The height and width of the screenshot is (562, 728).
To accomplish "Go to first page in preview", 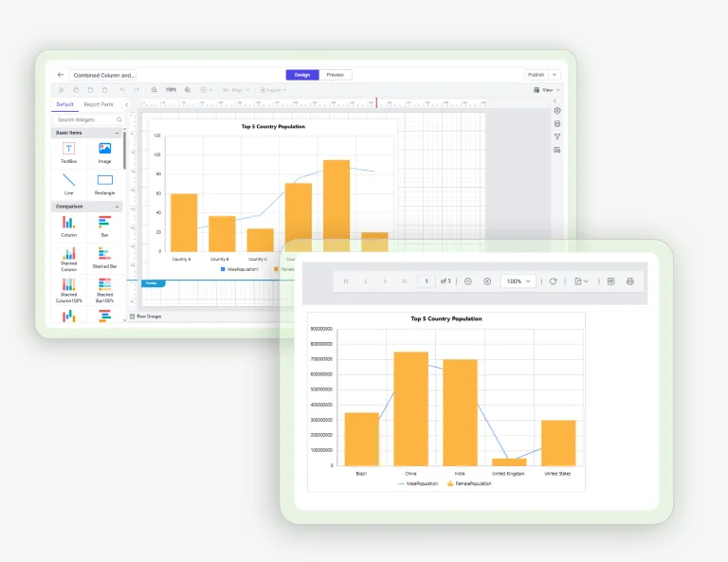I will [x=346, y=281].
